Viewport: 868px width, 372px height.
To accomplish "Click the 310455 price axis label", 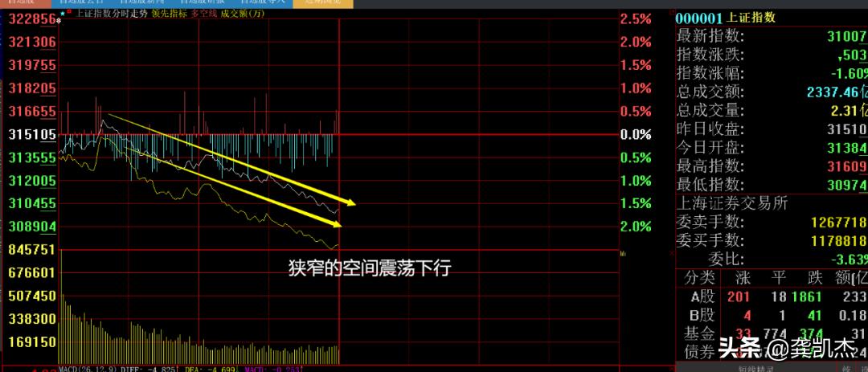I will (x=32, y=204).
